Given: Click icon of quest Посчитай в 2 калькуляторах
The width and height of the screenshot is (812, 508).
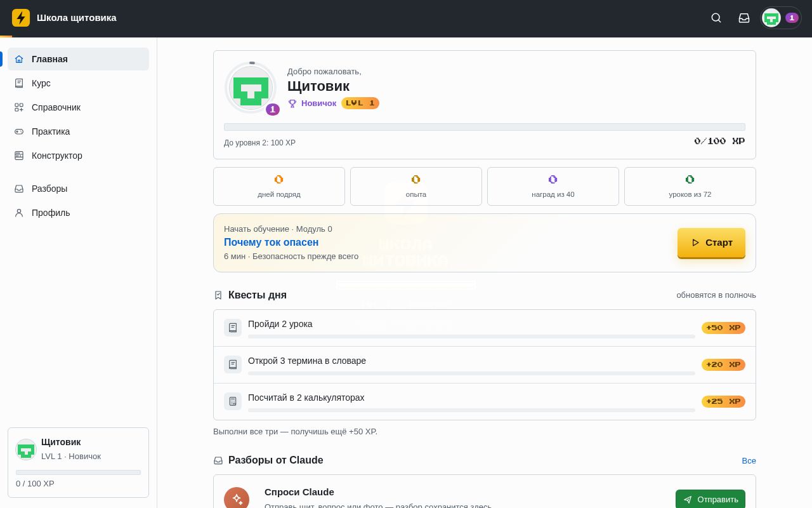Looking at the screenshot, I should (233, 401).
